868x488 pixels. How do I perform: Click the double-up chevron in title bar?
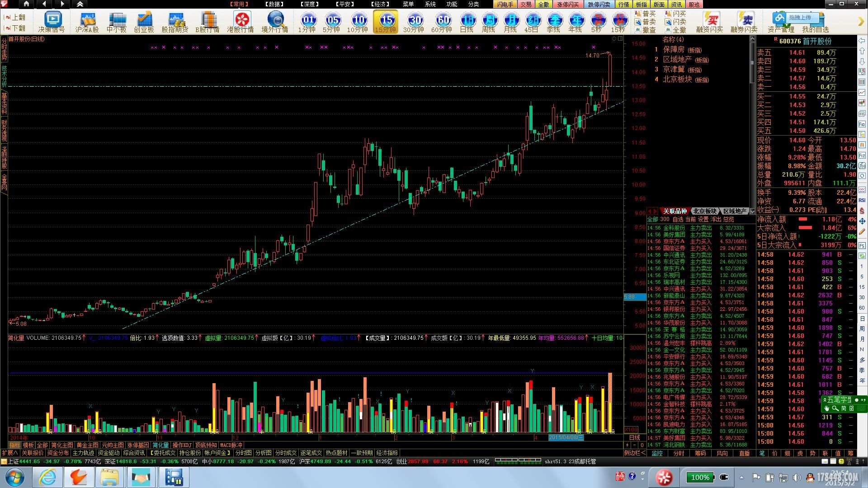pyautogui.click(x=80, y=4)
